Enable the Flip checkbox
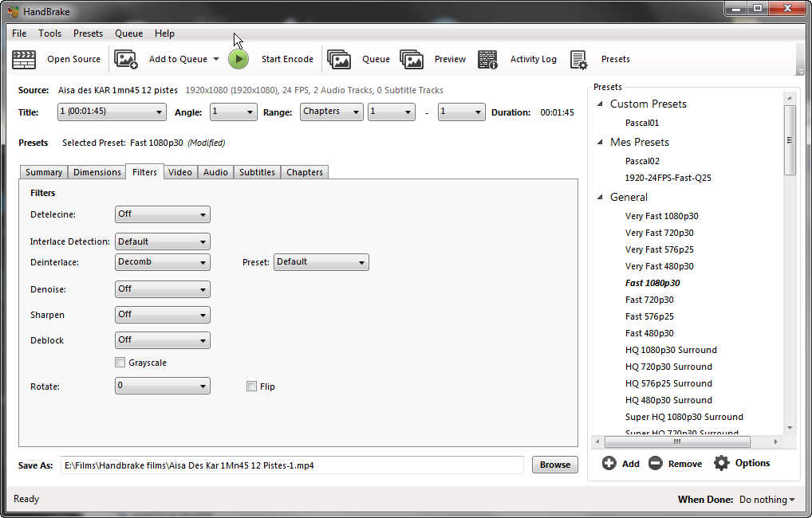The image size is (812, 518). [252, 386]
